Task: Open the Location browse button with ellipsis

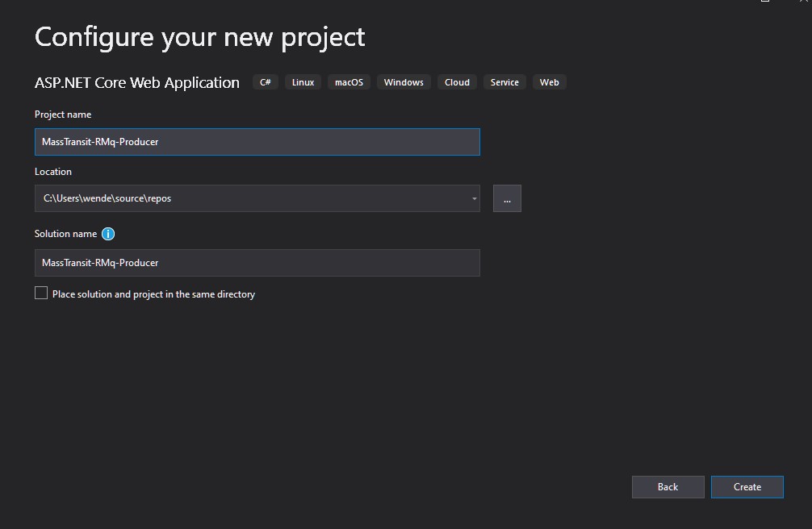Action: [x=507, y=198]
